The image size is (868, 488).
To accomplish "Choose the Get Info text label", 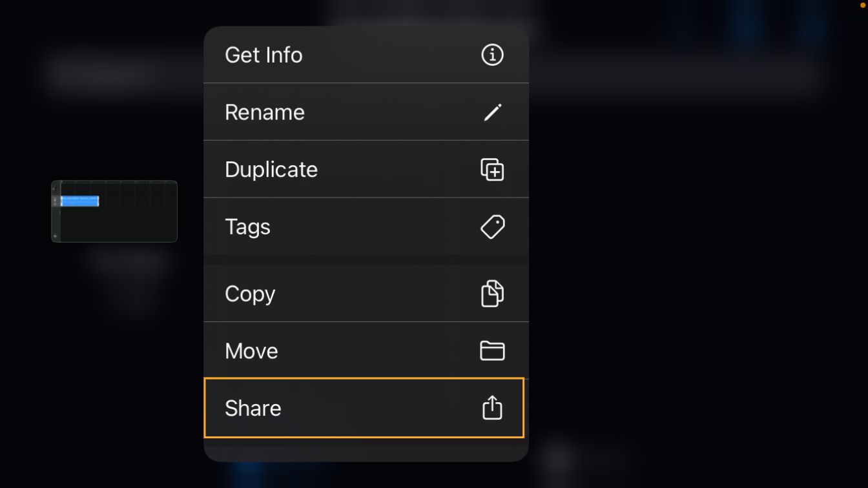I will [x=263, y=55].
